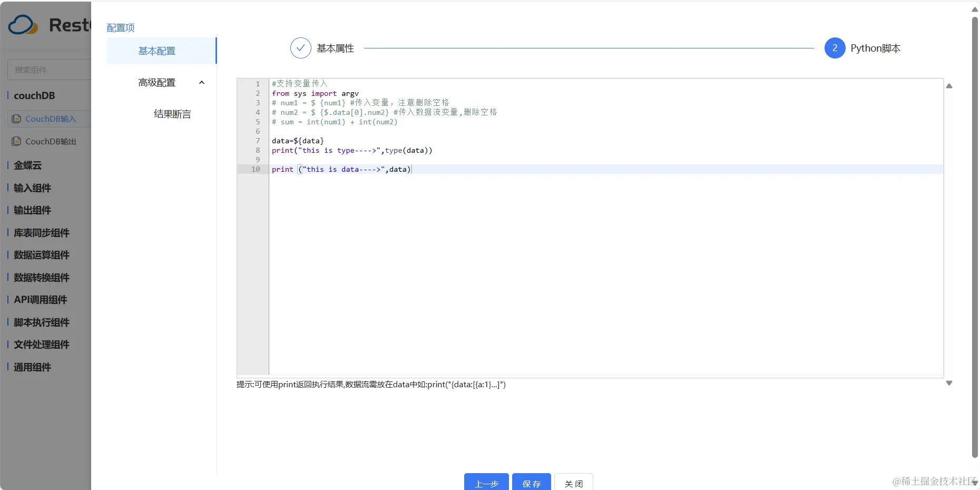980x490 pixels.
Task: Click the 关闭 button
Action: tap(574, 482)
